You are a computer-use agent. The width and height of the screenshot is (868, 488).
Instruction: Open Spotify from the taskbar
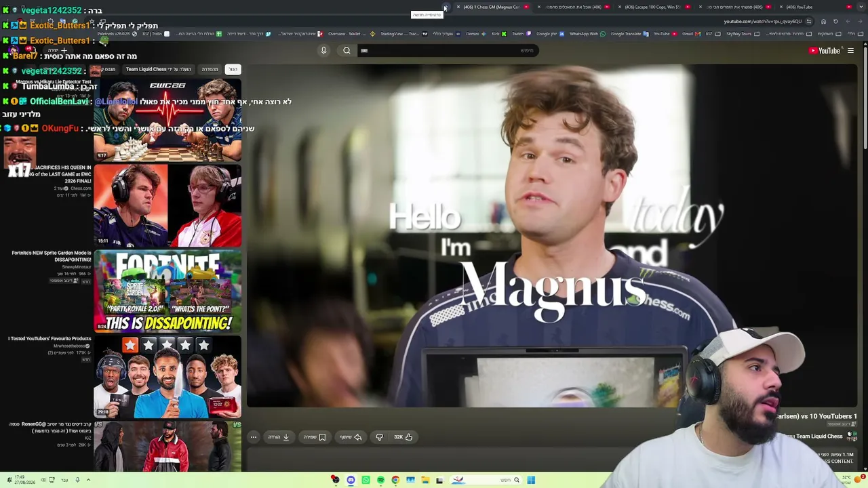pyautogui.click(x=380, y=480)
